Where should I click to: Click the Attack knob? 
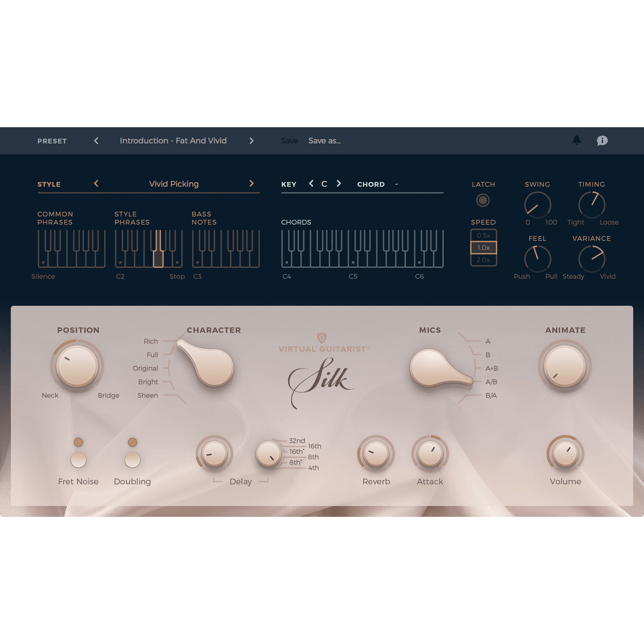[430, 454]
